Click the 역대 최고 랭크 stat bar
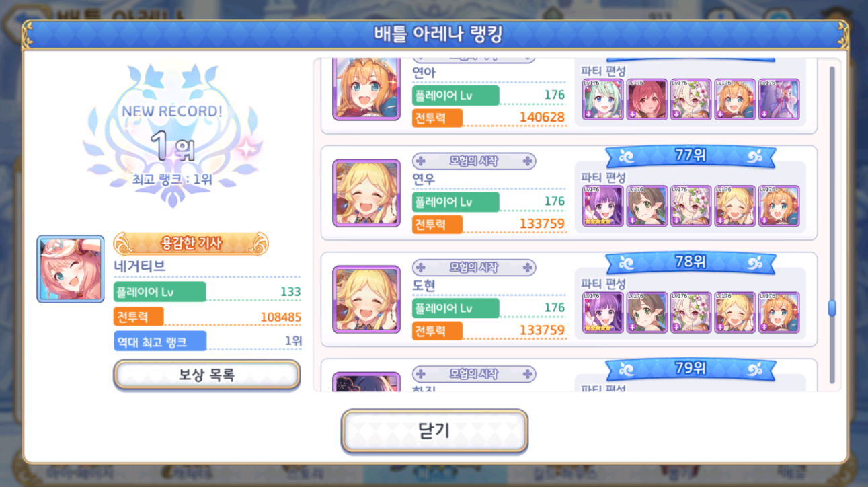This screenshot has width=868, height=487. tap(208, 341)
